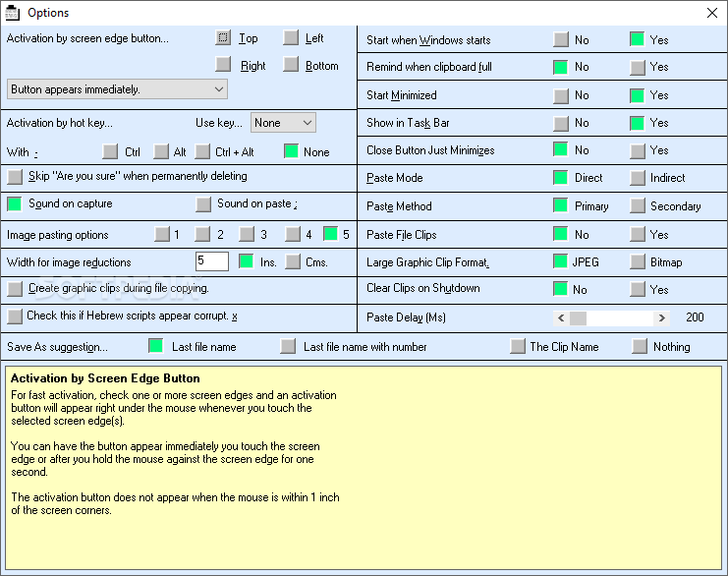Set Start Minimized to Yes

click(x=637, y=95)
